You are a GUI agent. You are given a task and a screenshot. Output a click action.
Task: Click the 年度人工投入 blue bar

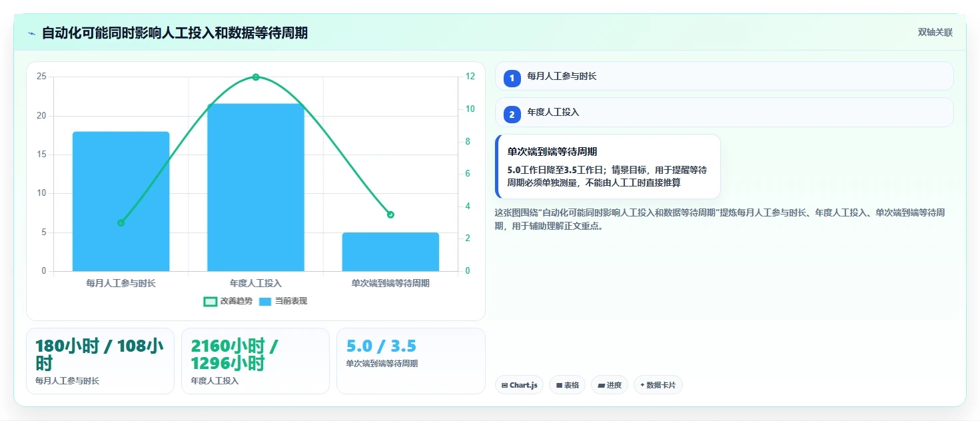click(x=256, y=187)
